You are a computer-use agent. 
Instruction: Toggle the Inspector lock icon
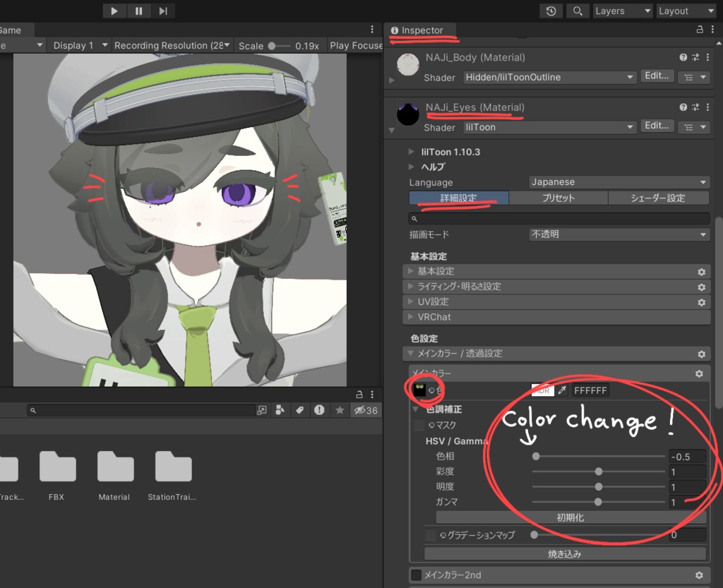[x=700, y=30]
